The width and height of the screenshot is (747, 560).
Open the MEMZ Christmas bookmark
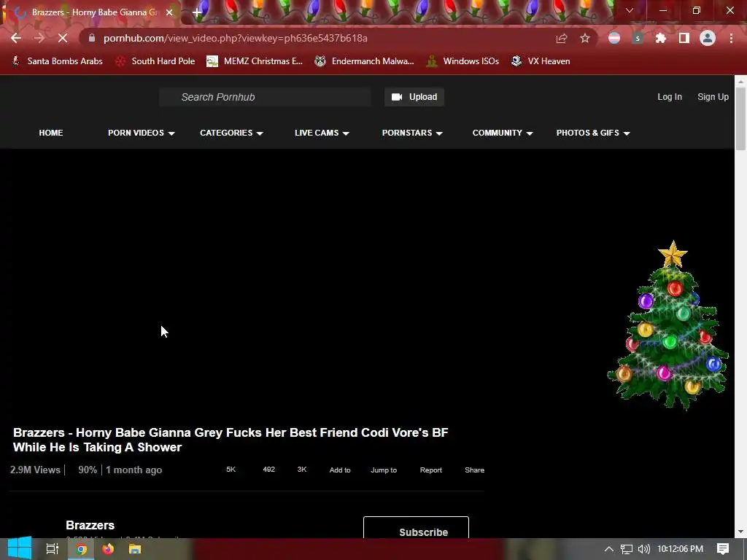255,61
